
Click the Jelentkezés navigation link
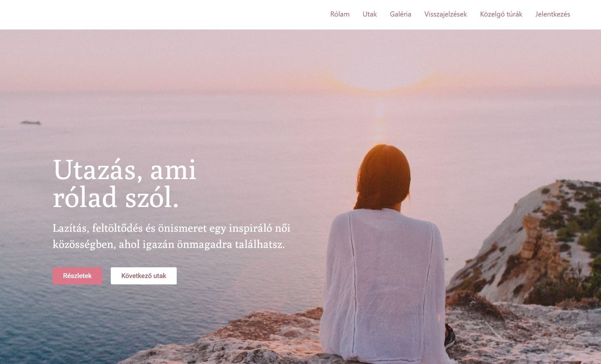click(x=553, y=14)
